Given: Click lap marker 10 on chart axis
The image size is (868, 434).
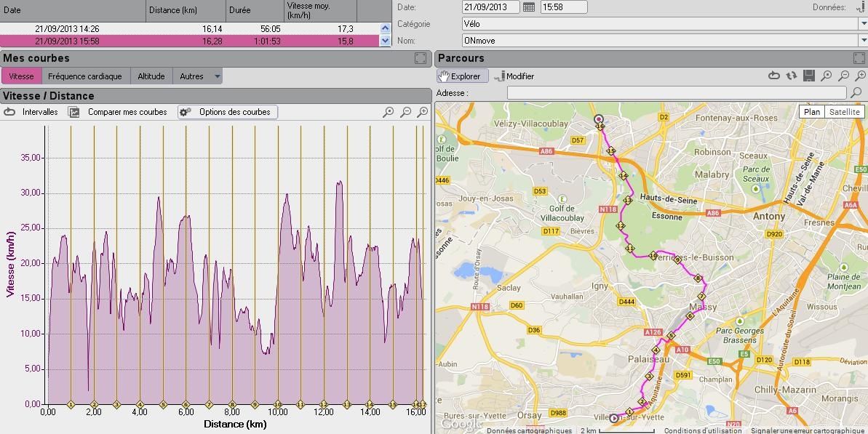Looking at the screenshot, I should (278, 405).
